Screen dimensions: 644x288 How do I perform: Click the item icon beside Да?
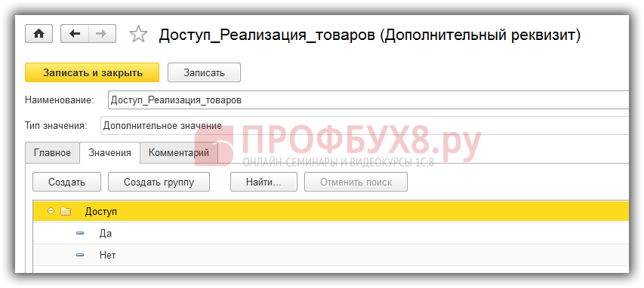(x=80, y=233)
